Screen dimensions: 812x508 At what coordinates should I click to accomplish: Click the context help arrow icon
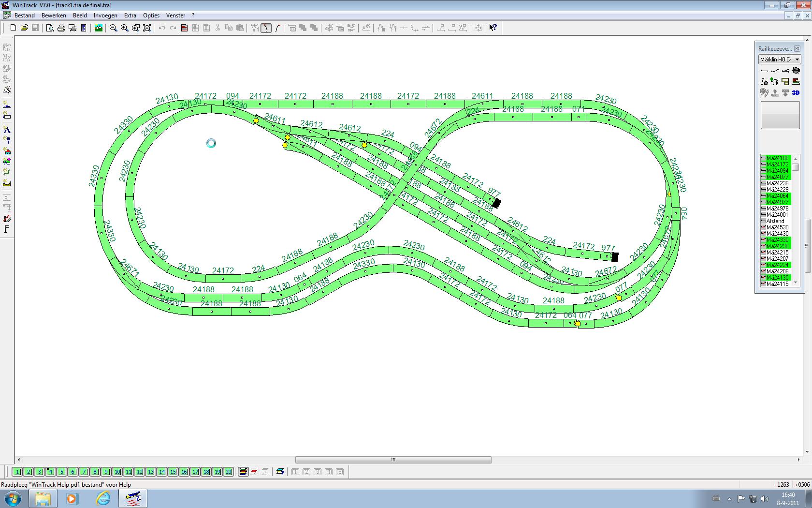pyautogui.click(x=493, y=28)
